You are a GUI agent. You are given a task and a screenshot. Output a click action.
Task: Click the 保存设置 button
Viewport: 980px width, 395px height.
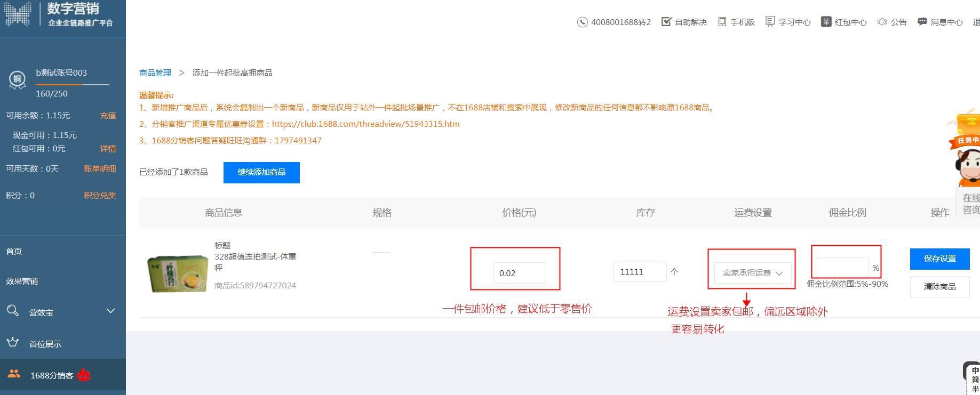pos(939,259)
